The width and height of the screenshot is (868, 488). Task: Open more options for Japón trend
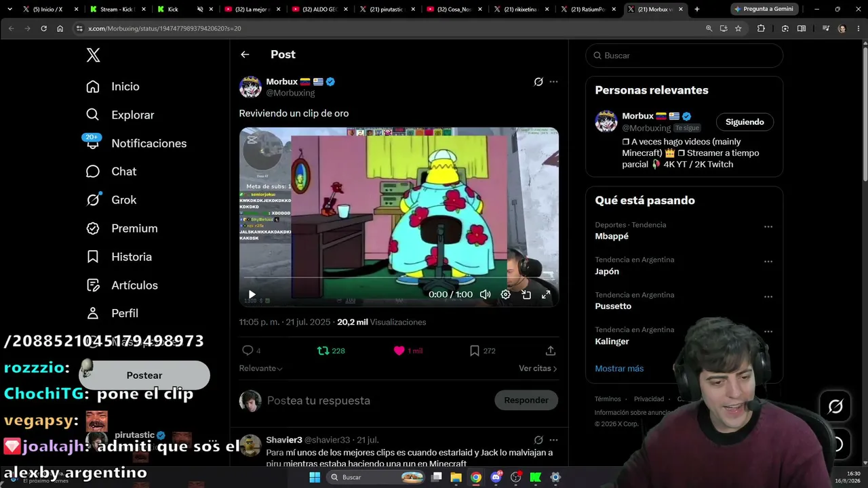[x=768, y=262]
